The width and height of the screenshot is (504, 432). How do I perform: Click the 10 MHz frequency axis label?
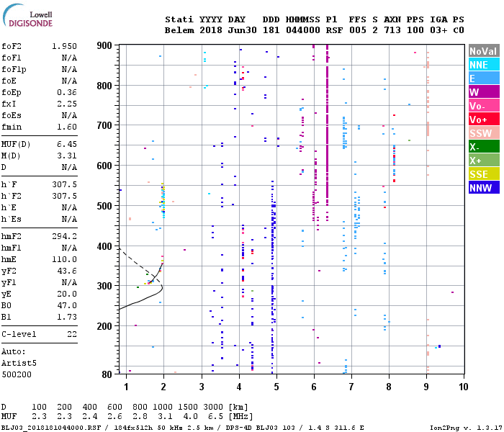click(x=463, y=387)
